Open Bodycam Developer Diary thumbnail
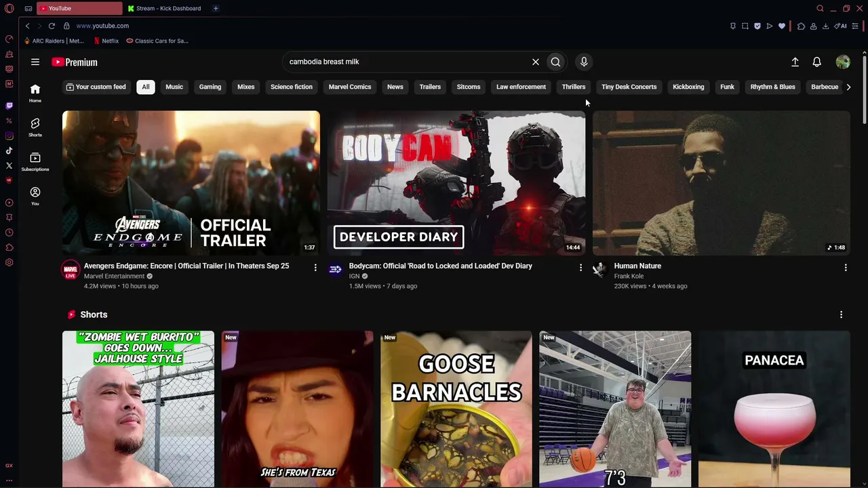This screenshot has width=868, height=488. pos(456,183)
